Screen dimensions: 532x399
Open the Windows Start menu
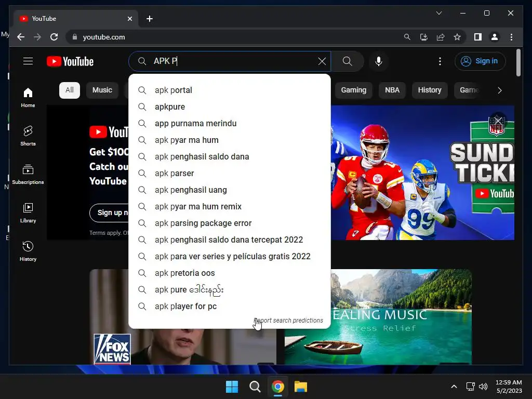pyautogui.click(x=232, y=387)
